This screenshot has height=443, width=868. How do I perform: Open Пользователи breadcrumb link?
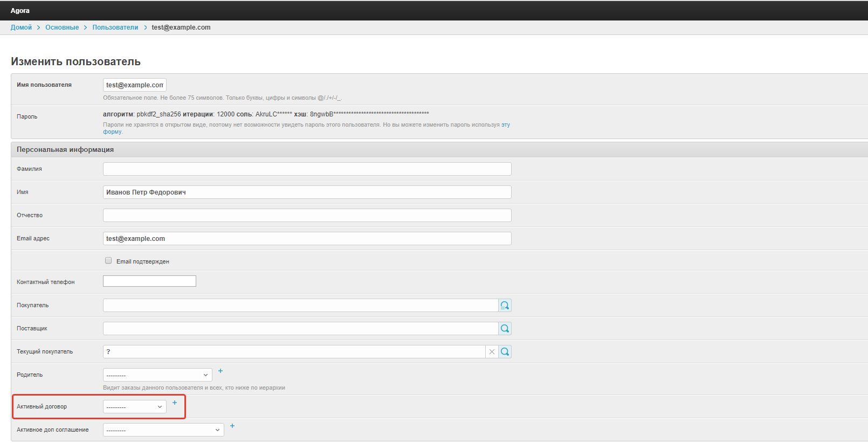(x=115, y=27)
